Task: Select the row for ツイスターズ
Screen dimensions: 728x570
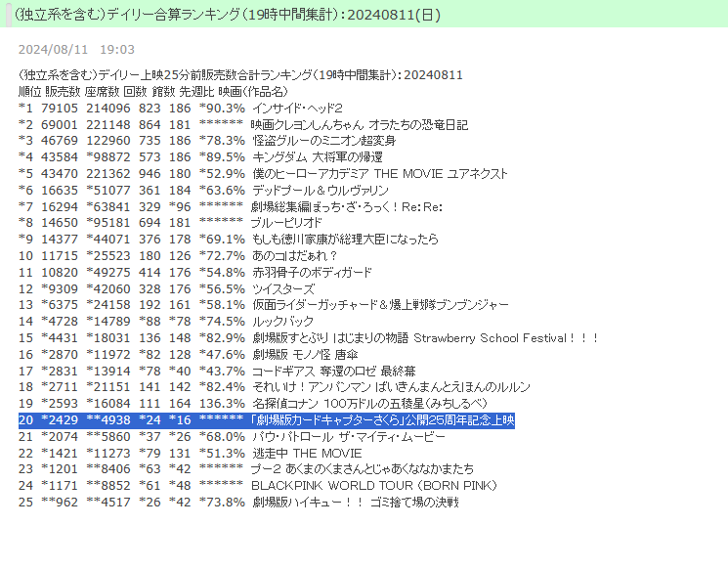Action: click(167, 289)
